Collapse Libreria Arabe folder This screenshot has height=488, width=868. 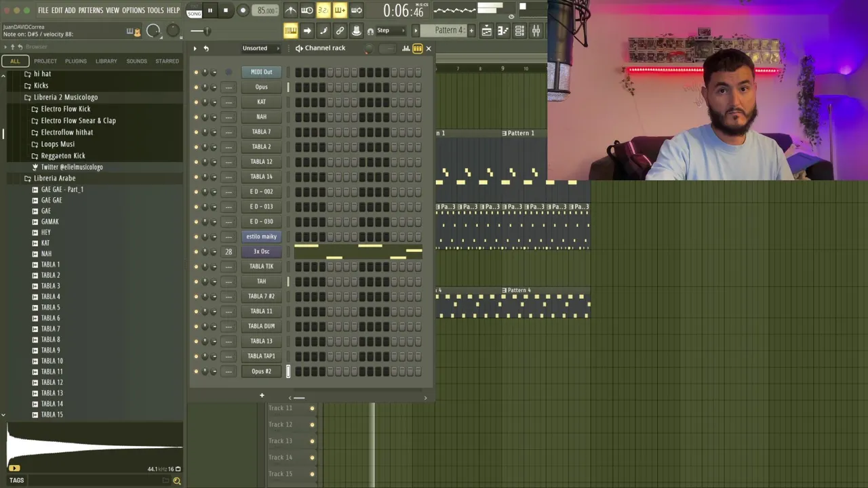coord(54,178)
